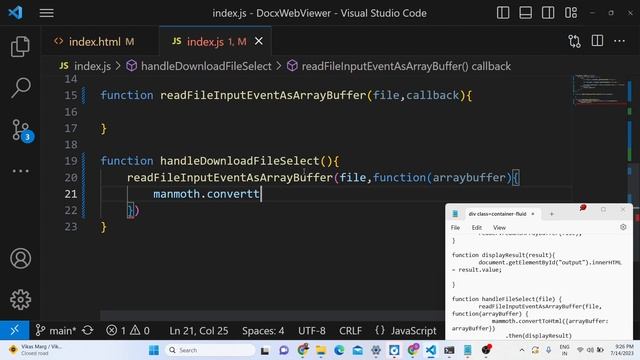
Task: Click the handleDownloadFileSelect function name on line 19
Action: click(x=240, y=161)
